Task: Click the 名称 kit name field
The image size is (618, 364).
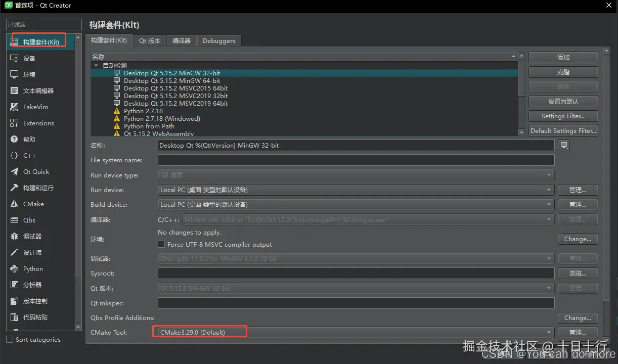Action: click(x=356, y=146)
